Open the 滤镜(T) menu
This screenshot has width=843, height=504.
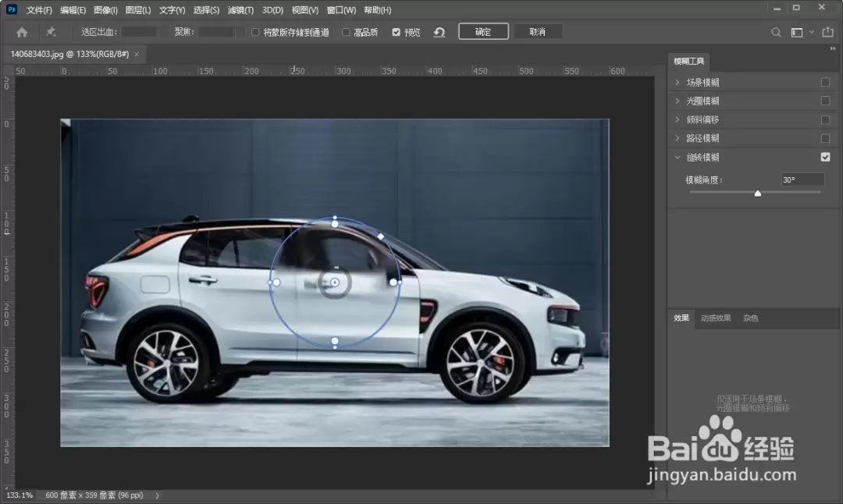240,10
